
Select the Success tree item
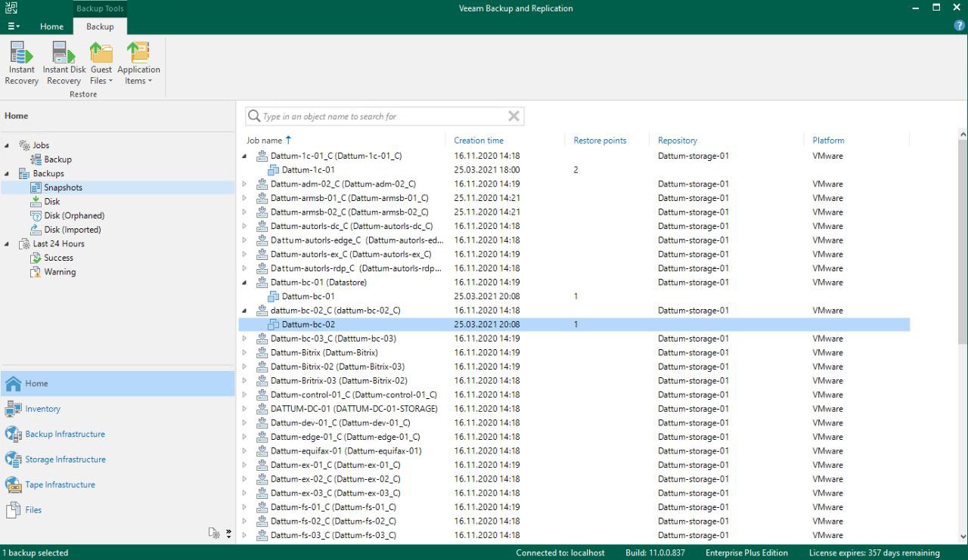(58, 258)
